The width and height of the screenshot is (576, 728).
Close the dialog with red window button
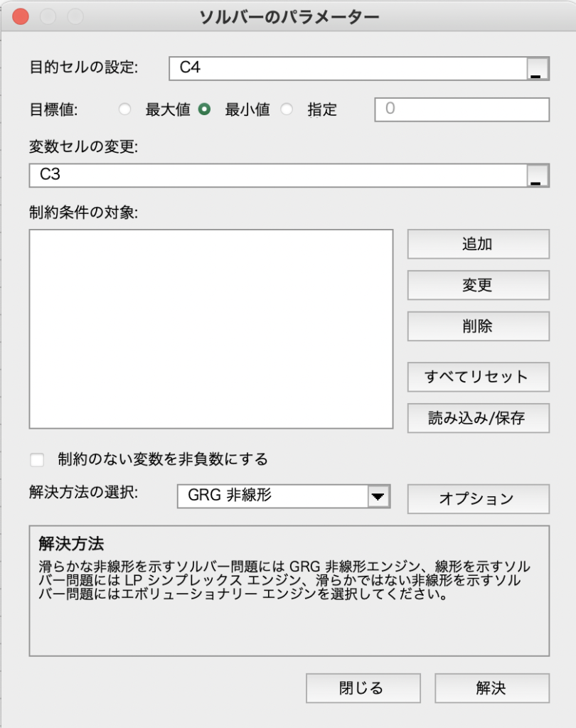click(21, 16)
